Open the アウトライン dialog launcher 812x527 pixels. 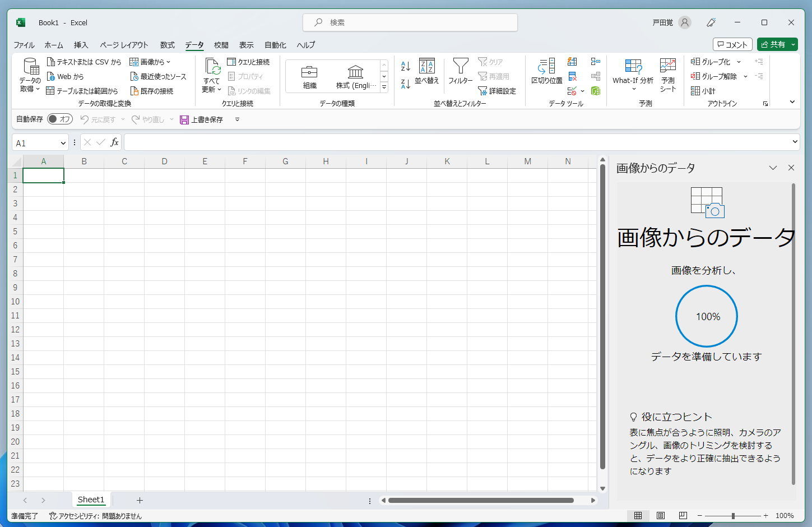pos(765,104)
